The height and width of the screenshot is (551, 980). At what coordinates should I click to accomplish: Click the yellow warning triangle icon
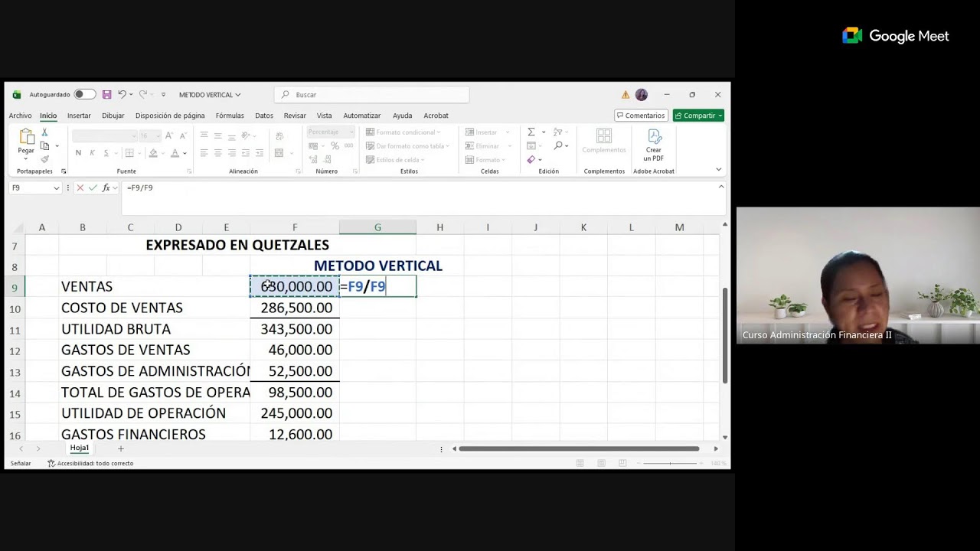pyautogui.click(x=626, y=95)
